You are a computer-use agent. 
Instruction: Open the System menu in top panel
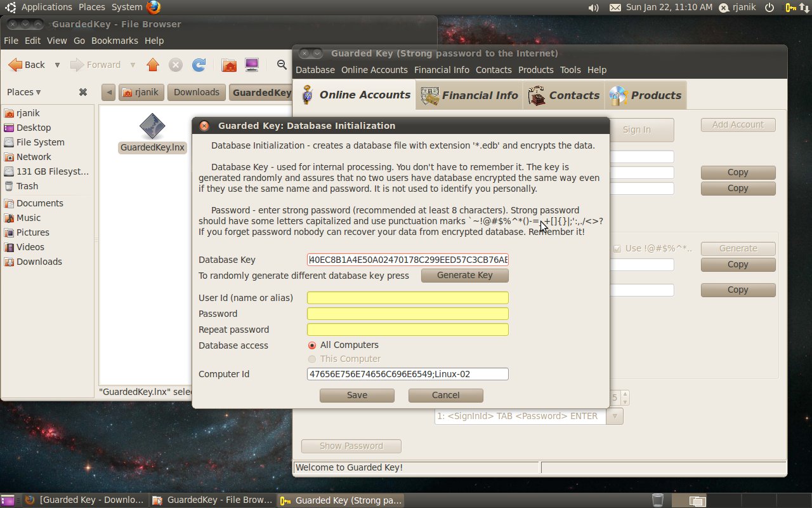point(127,7)
